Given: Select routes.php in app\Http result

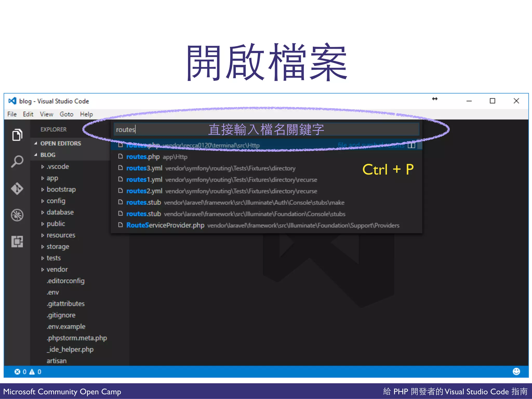Looking at the screenshot, I should 266,157.
